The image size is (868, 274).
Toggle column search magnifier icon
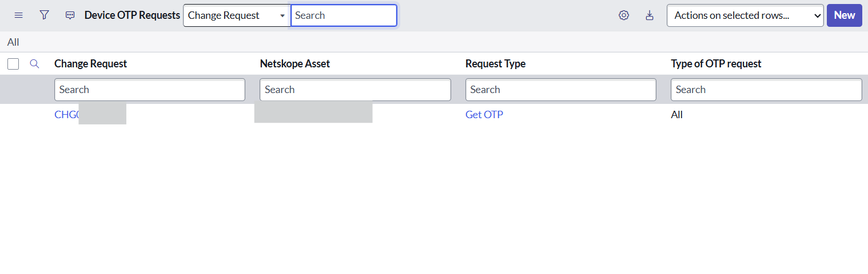[x=34, y=64]
